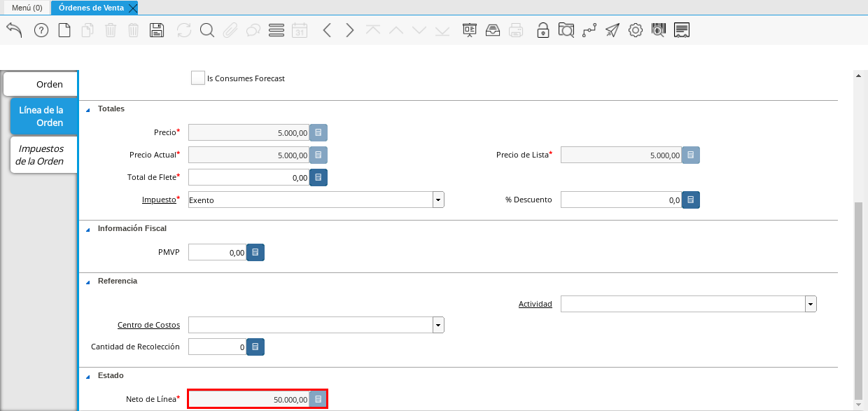Viewport: 868px width, 411px height.
Task: Click the undo back arrow icon
Action: 14,30
